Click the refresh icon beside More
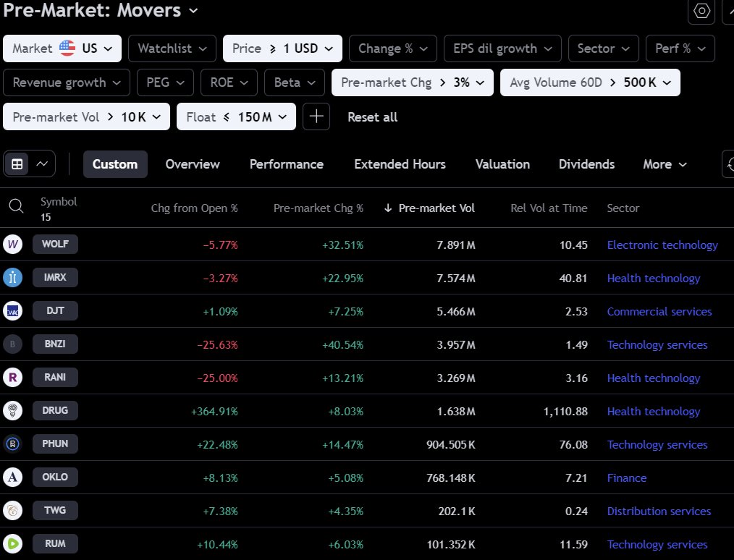Image resolution: width=734 pixels, height=560 pixels. pos(728,164)
